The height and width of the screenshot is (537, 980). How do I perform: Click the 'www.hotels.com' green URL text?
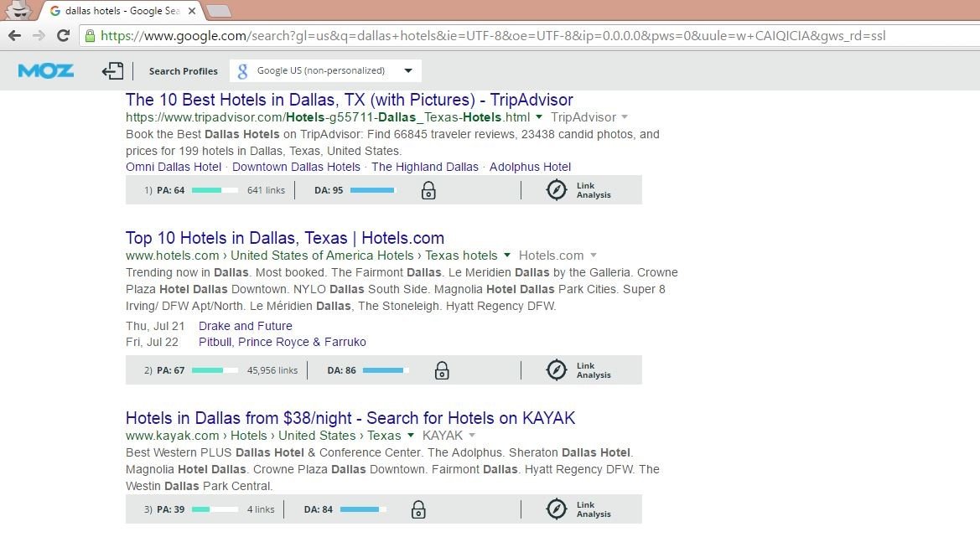[172, 256]
